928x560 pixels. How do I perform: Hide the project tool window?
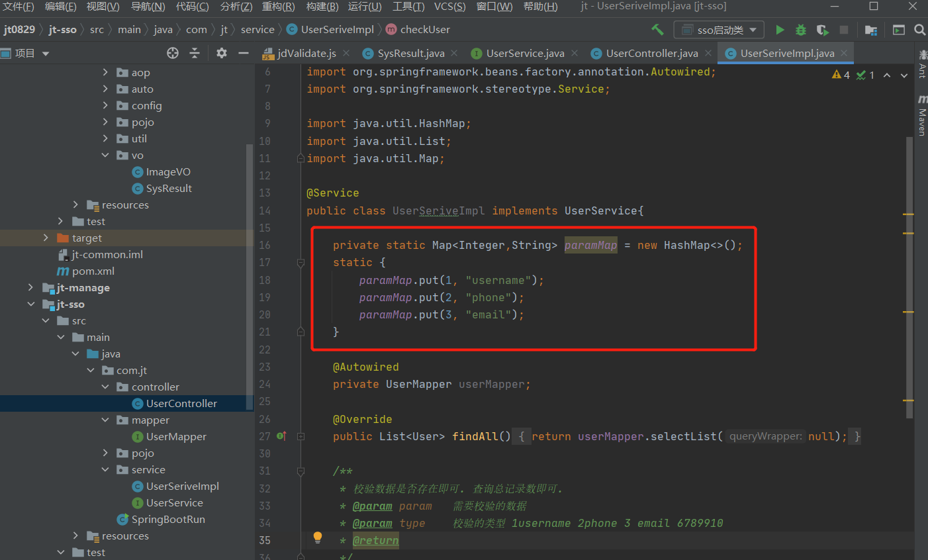tap(244, 53)
